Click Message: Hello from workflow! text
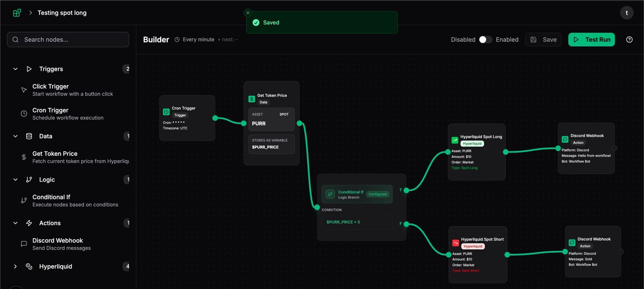Image resolution: width=644 pixels, height=289 pixels. (x=586, y=156)
